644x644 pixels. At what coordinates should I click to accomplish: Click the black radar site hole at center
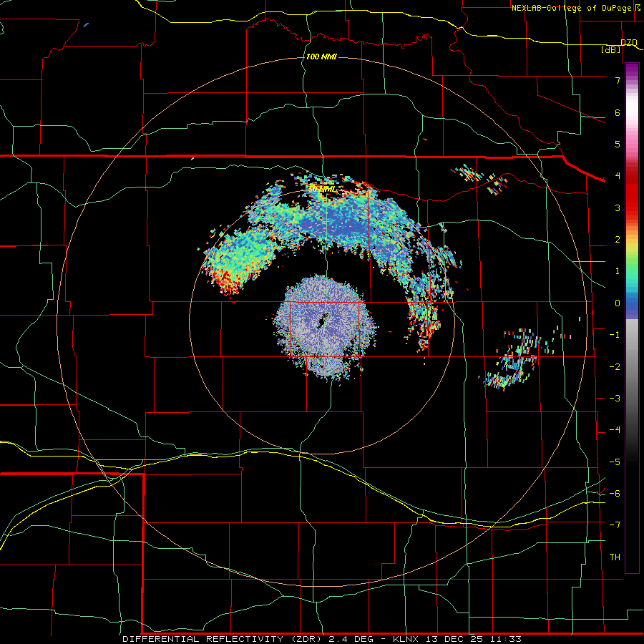pyautogui.click(x=321, y=321)
